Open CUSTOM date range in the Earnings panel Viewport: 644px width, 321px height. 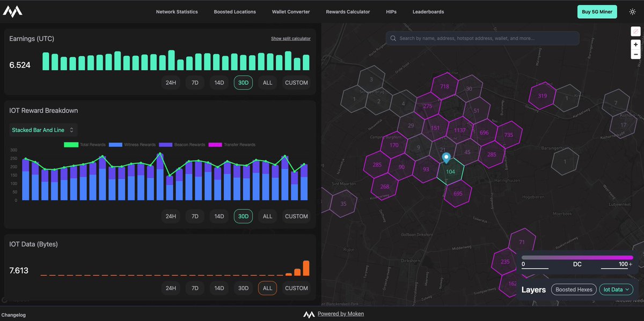[296, 83]
